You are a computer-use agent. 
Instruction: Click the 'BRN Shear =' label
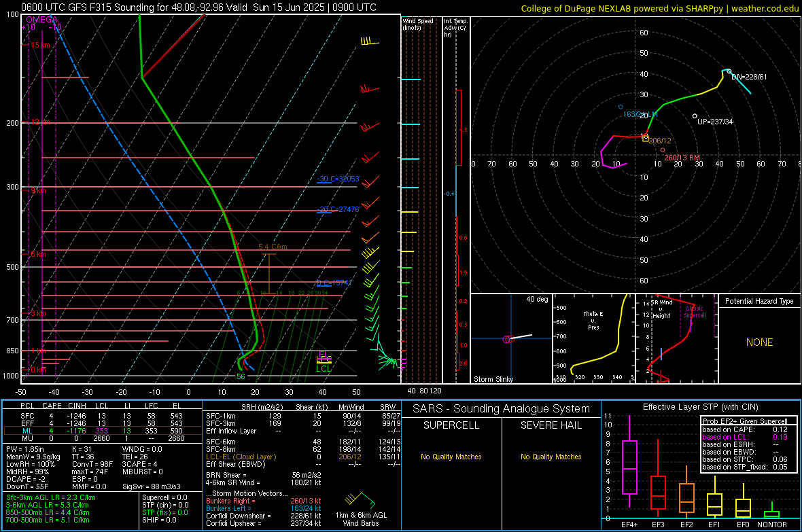(x=226, y=475)
